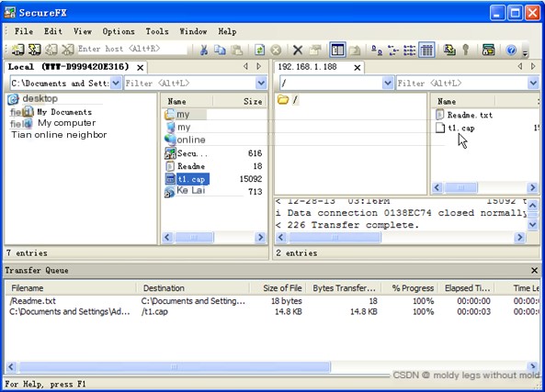
Task: Click the blue Help question-mark icon
Action: click(x=511, y=50)
